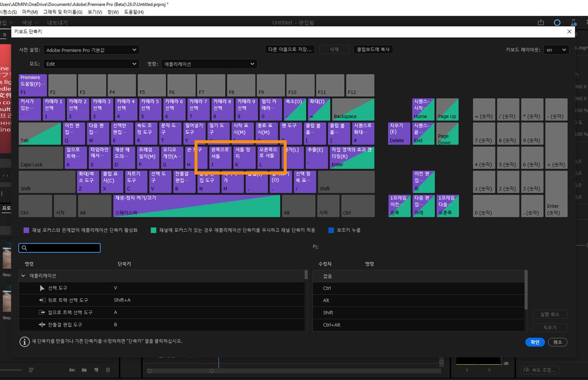The image size is (588, 380).
Task: Select the Page Up key
Action: click(447, 109)
